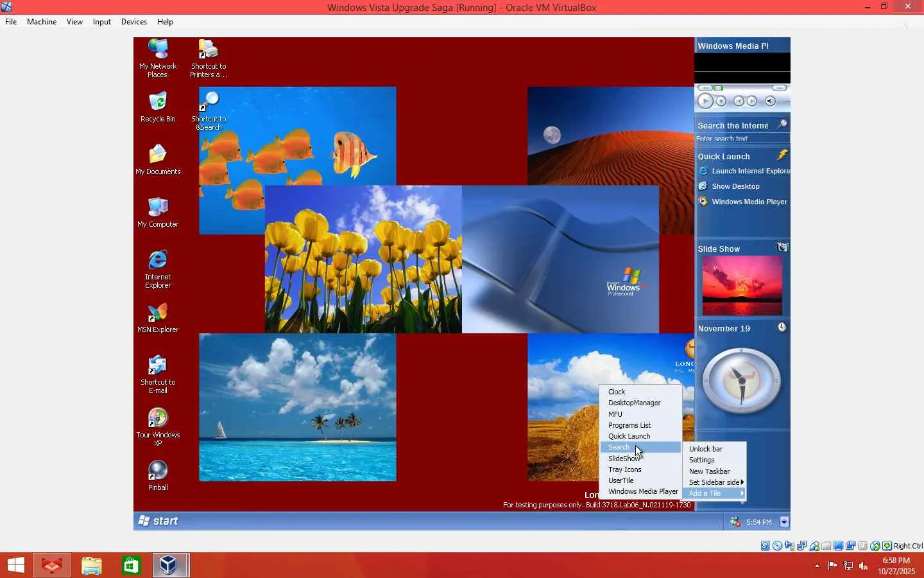Choose DesktopManager from the tile list
The height and width of the screenshot is (578, 924).
640,403
